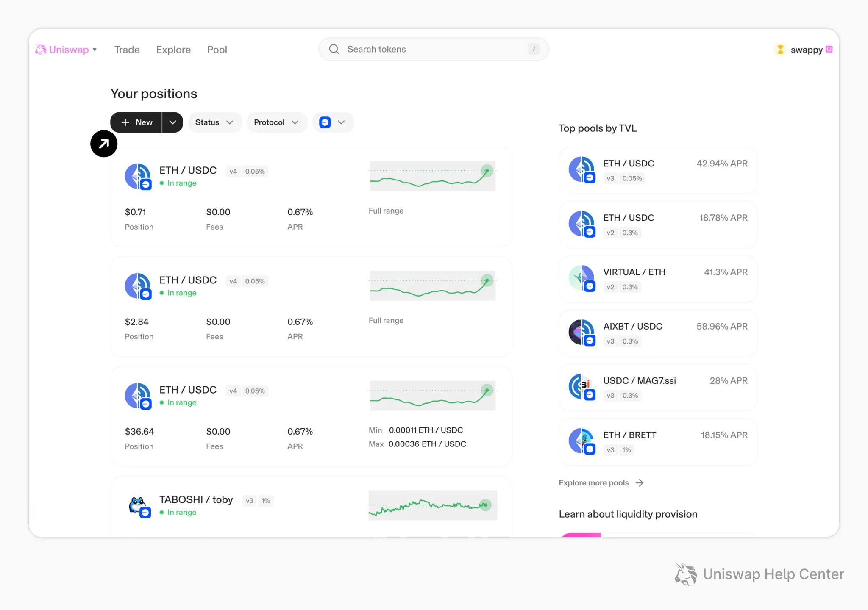Click the VIRTUAL / ETH pool token icon
The image size is (868, 610).
581,278
